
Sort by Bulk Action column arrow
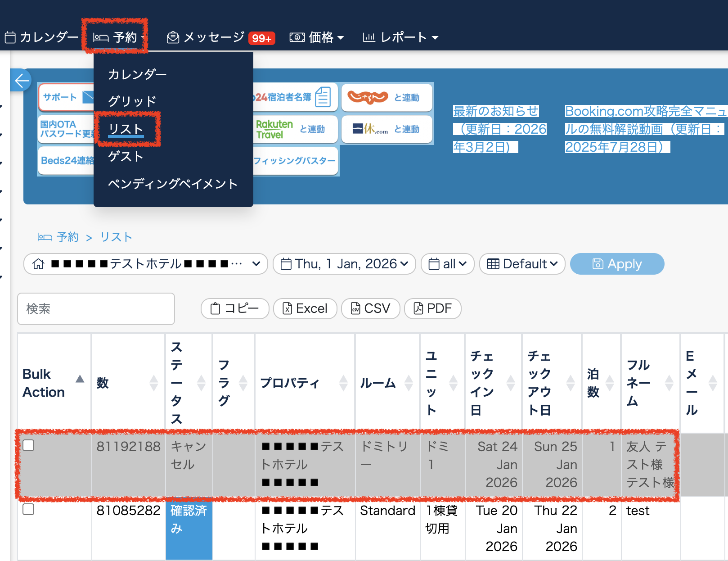[80, 379]
